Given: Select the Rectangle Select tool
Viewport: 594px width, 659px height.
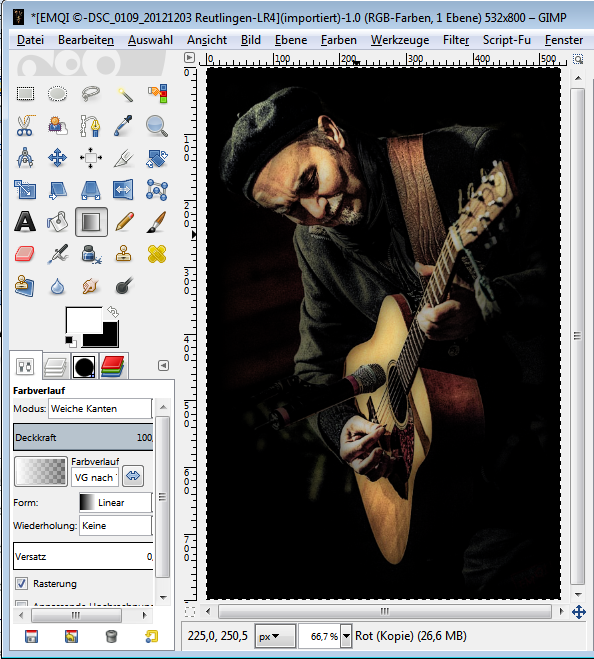Looking at the screenshot, I should (25, 93).
